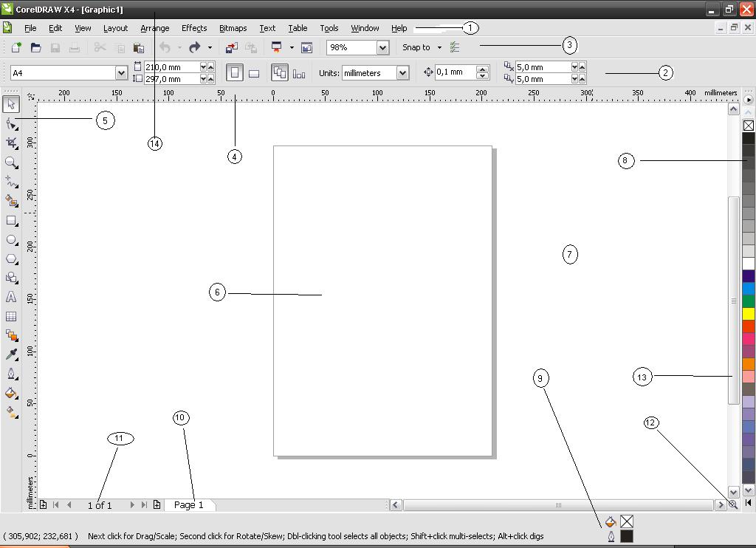This screenshot has height=548, width=756.
Task: Select the Shape tool
Action: pyautogui.click(x=11, y=124)
